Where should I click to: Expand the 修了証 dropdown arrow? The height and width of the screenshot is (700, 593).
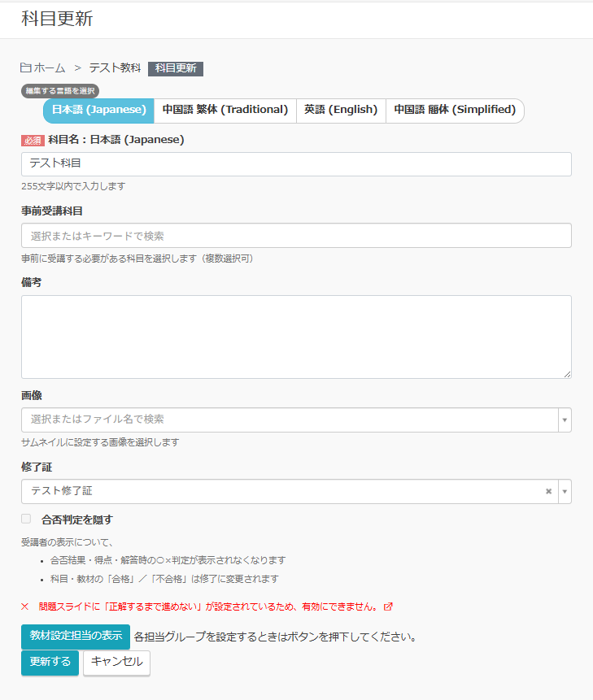click(565, 491)
